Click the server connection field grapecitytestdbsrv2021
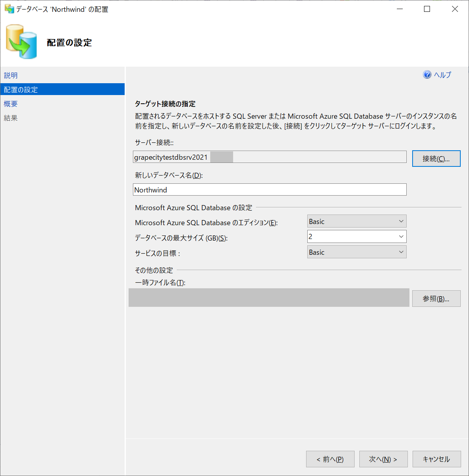 pos(270,157)
